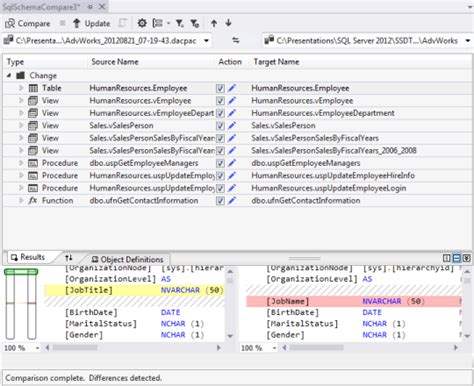Open the Group Results dropdown arrow
This screenshot has height=386, width=474.
click(x=168, y=23)
